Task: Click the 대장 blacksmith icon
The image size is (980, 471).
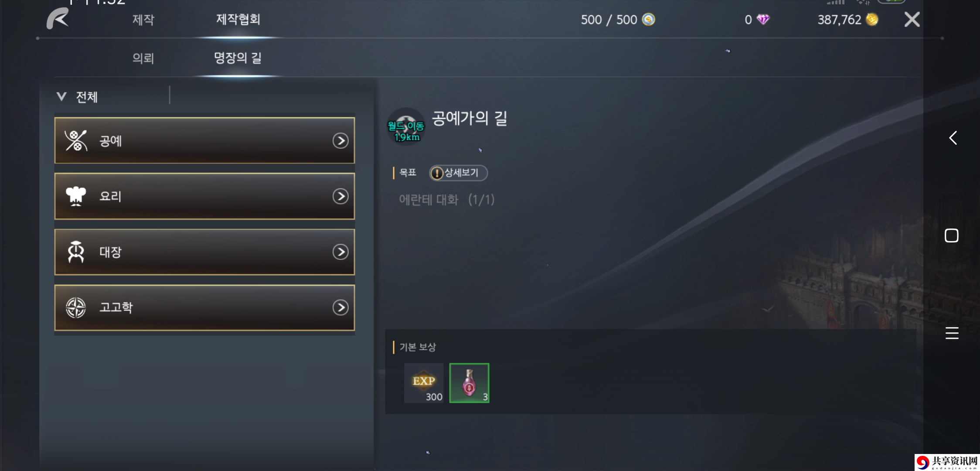Action: tap(76, 252)
